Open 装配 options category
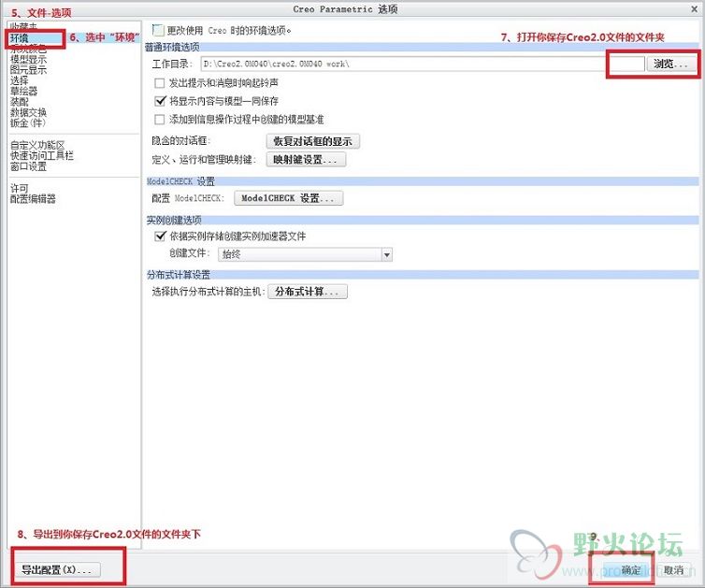The height and width of the screenshot is (588, 705). tap(20, 102)
